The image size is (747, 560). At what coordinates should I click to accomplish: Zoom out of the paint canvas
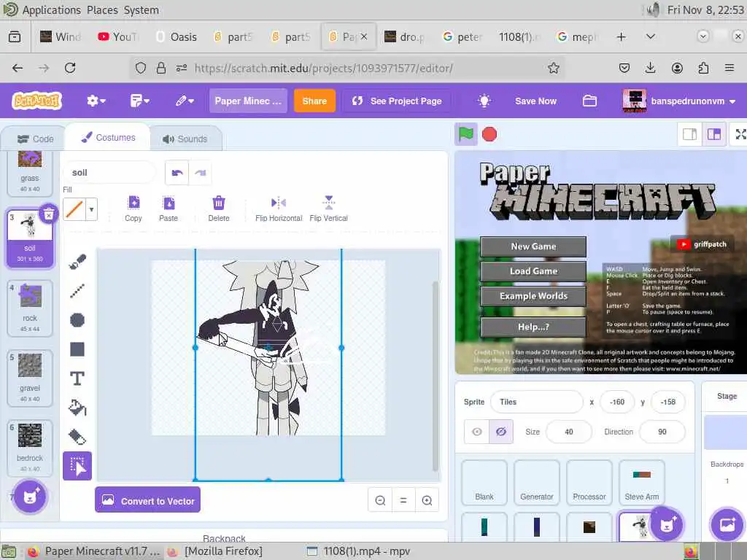click(380, 500)
